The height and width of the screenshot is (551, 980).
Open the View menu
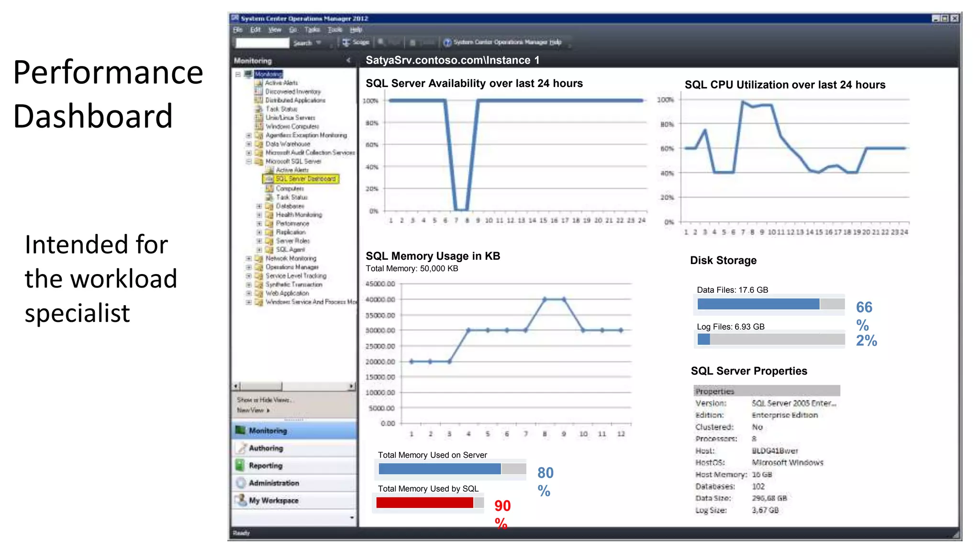pyautogui.click(x=275, y=30)
